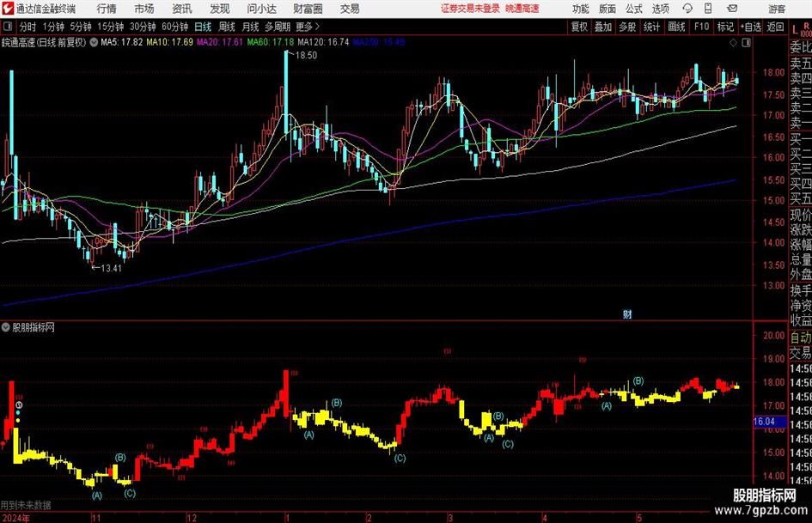Click the 证券交易未登录 login link
This screenshot has width=812, height=523.
tap(470, 9)
